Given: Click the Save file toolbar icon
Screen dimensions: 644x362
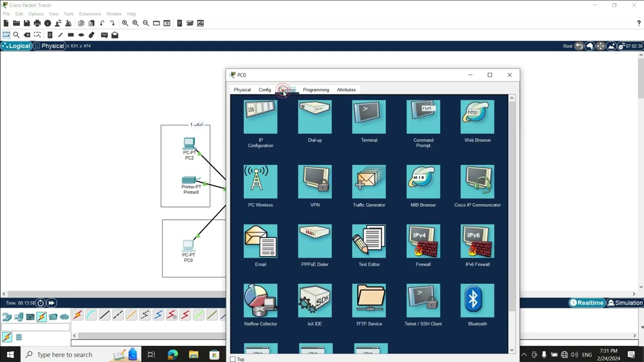Looking at the screenshot, I should tap(27, 23).
